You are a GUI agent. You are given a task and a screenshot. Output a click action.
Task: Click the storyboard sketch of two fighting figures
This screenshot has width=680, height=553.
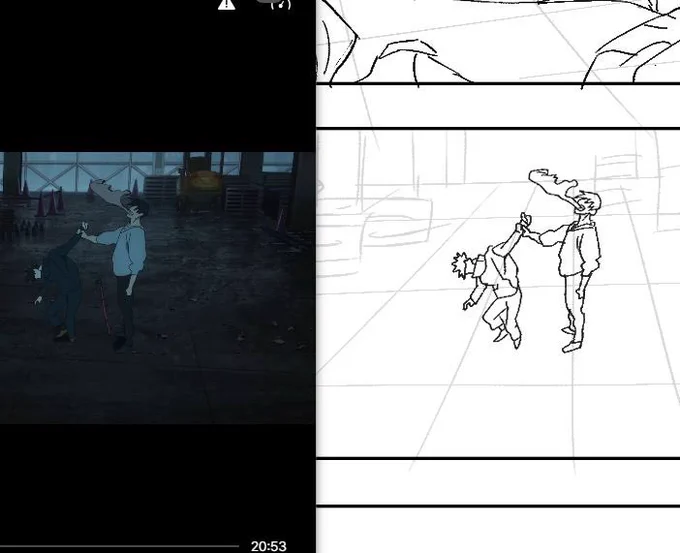point(527,261)
